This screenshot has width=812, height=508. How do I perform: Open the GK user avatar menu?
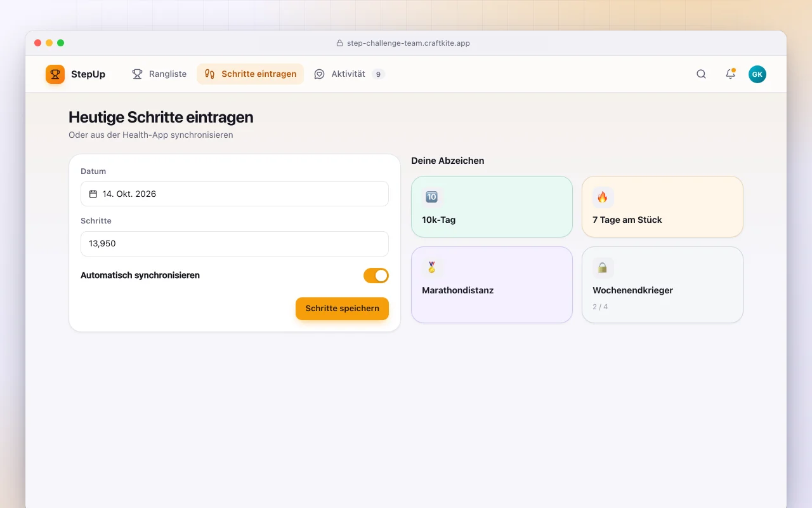point(757,74)
